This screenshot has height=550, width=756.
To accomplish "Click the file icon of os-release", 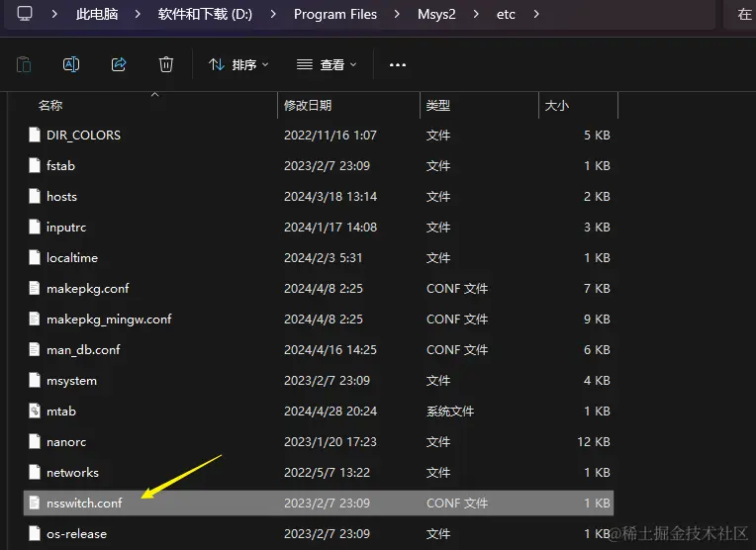I will click(35, 533).
